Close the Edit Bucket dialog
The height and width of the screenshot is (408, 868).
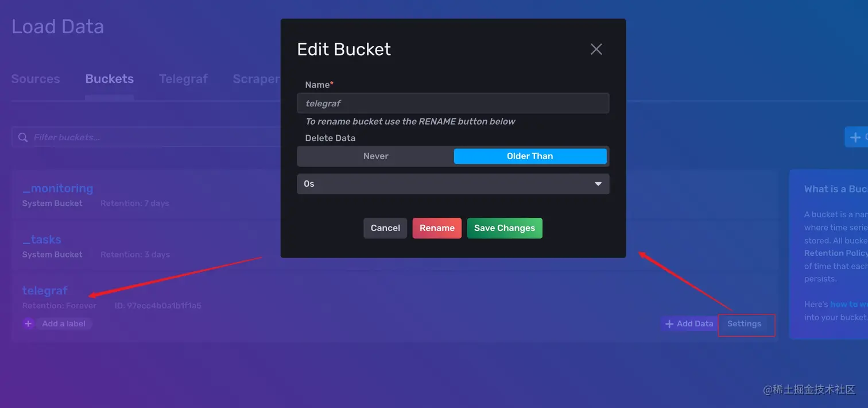click(596, 49)
